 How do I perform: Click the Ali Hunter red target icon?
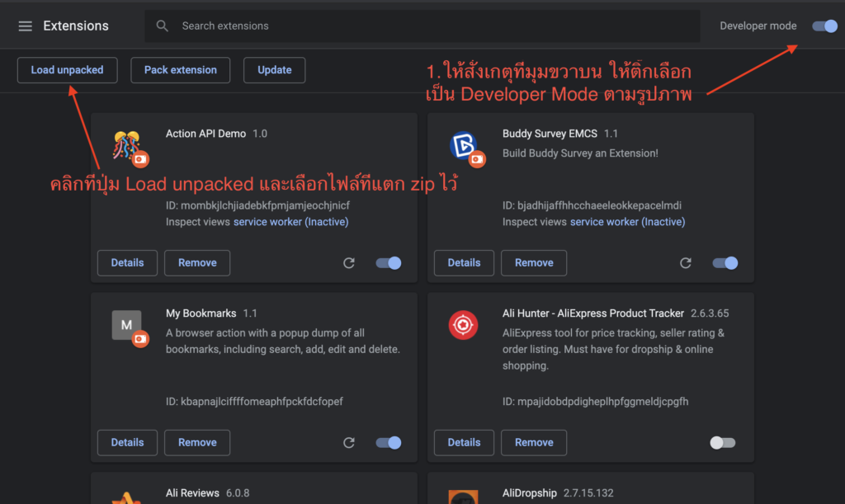[x=463, y=325]
